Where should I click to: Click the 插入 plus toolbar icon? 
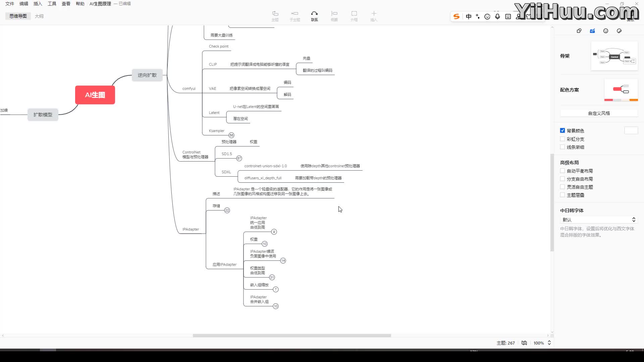click(374, 14)
